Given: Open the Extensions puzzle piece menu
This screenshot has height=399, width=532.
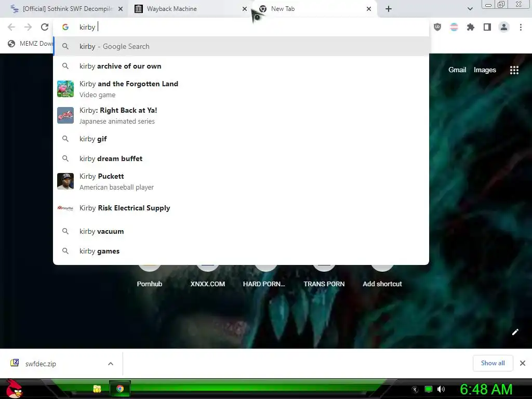Looking at the screenshot, I should point(470,27).
